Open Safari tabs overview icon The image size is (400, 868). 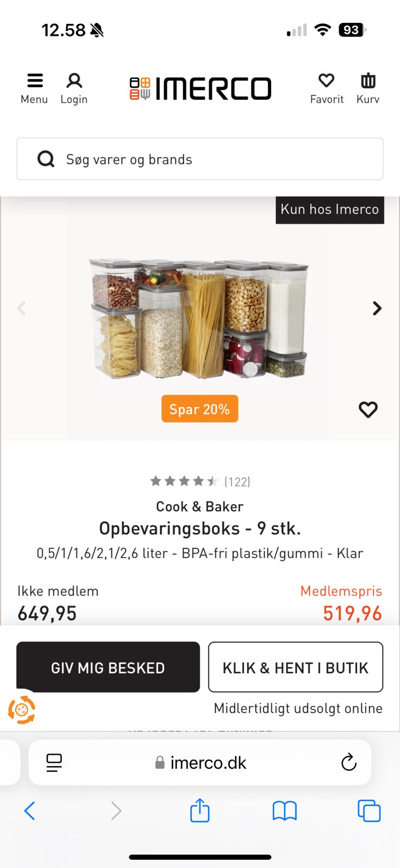coord(369,811)
